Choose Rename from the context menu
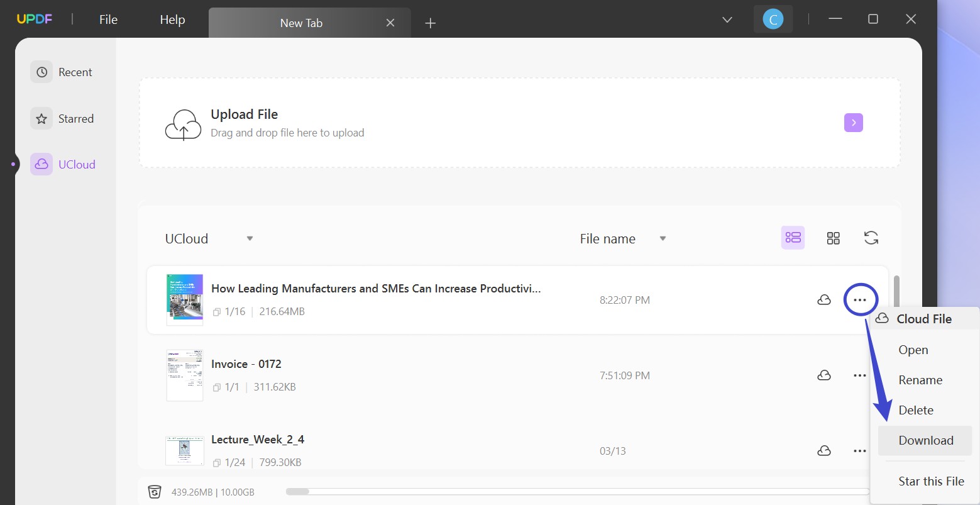 coord(920,380)
